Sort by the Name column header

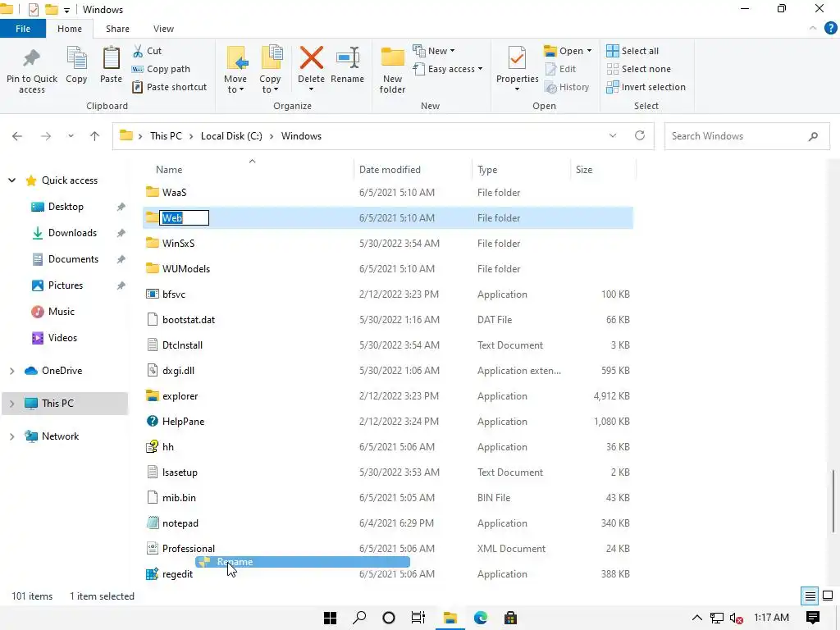tap(169, 170)
